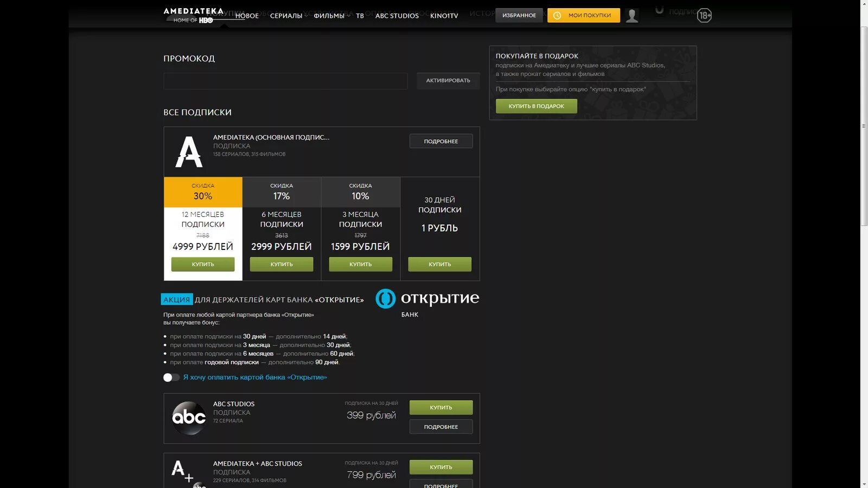Click the scrollbar up arrow
This screenshot has height=488, width=868.
pyautogui.click(x=864, y=4)
